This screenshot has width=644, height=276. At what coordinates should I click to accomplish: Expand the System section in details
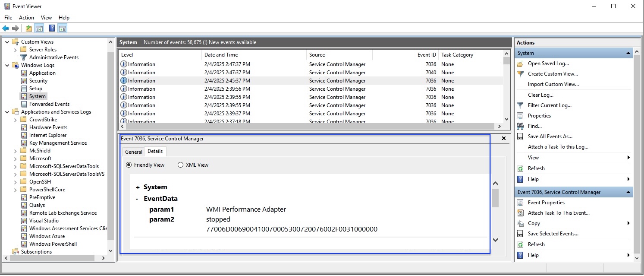(138, 187)
